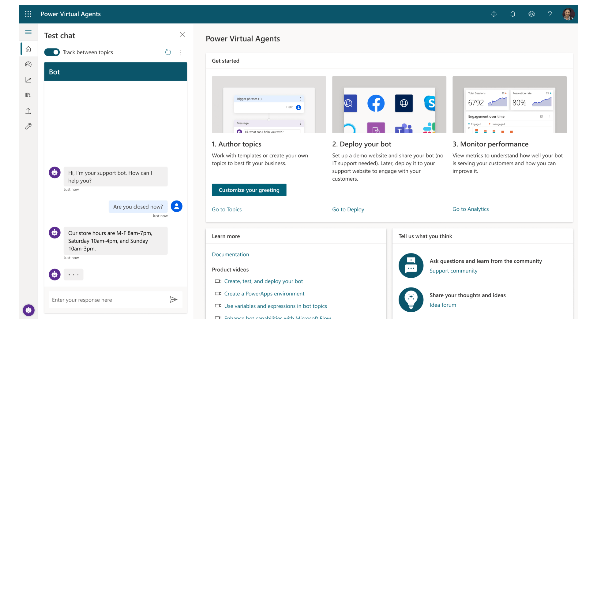Follow the Go to Deploy link
The image size is (600, 600).
(x=348, y=209)
